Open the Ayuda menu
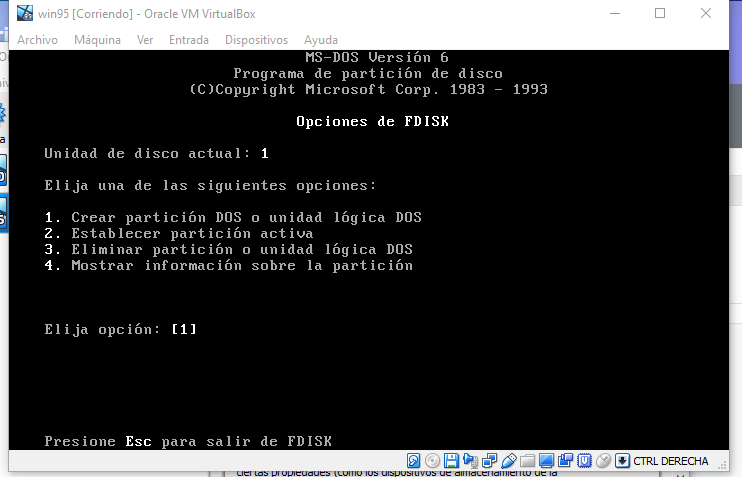The height and width of the screenshot is (477, 742). coord(321,40)
